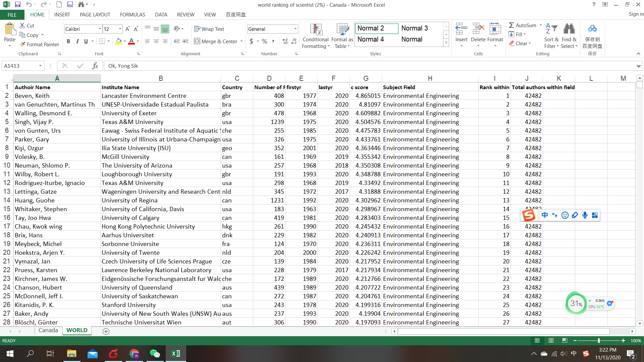This screenshot has width=644, height=362.
Task: Click the Borders icon
Action: tap(102, 41)
